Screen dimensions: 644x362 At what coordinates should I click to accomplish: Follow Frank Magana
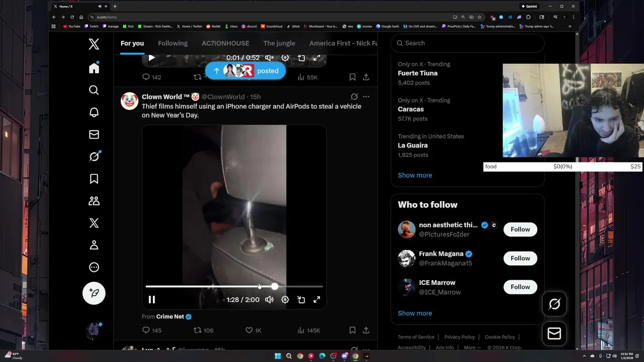(520, 258)
